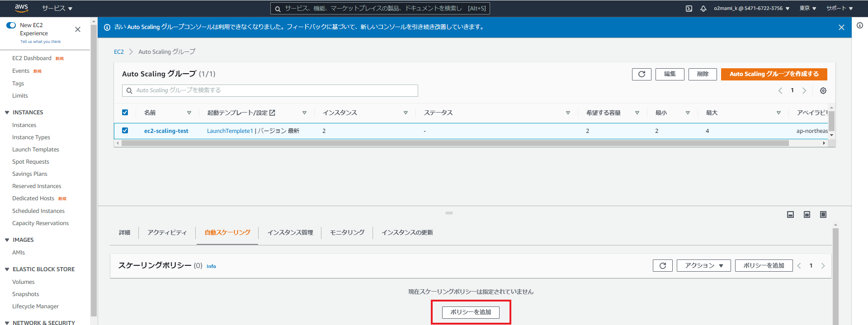Open table preferences gear icon
This screenshot has width=868, height=325.
coord(823,91)
